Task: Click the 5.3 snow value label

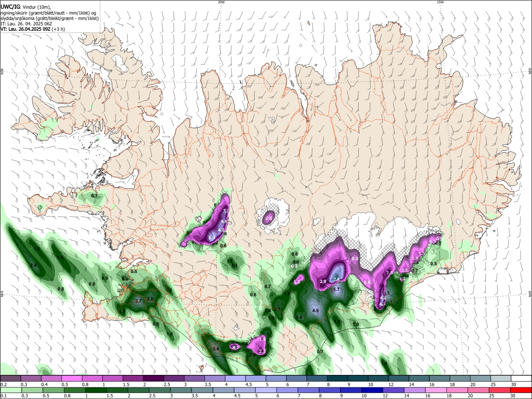Action: tap(212, 238)
